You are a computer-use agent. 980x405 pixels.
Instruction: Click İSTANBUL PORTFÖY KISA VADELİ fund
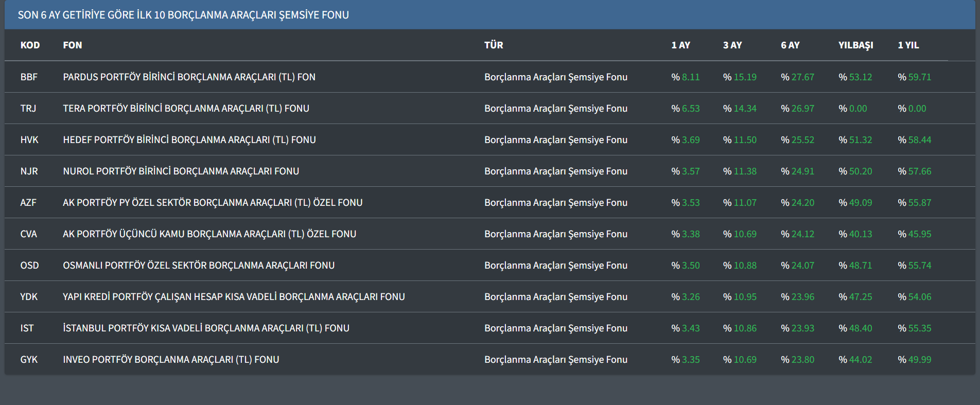tap(206, 328)
